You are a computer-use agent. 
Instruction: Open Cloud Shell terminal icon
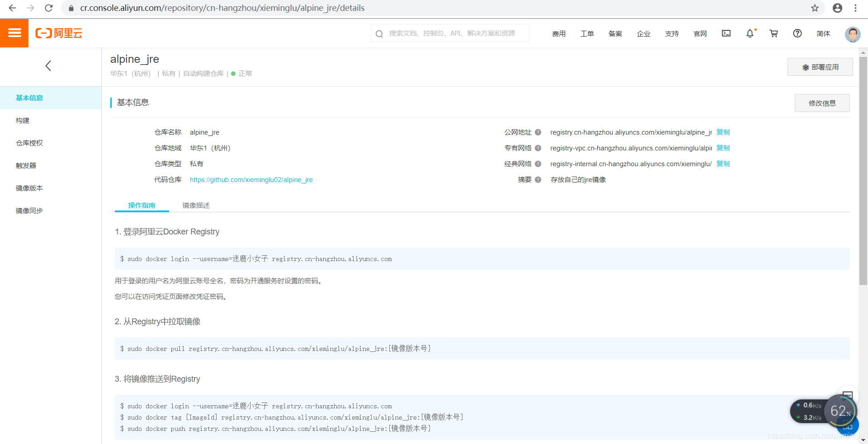point(726,33)
